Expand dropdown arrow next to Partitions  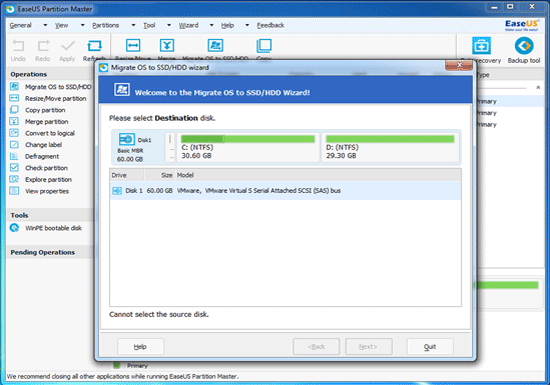133,25
